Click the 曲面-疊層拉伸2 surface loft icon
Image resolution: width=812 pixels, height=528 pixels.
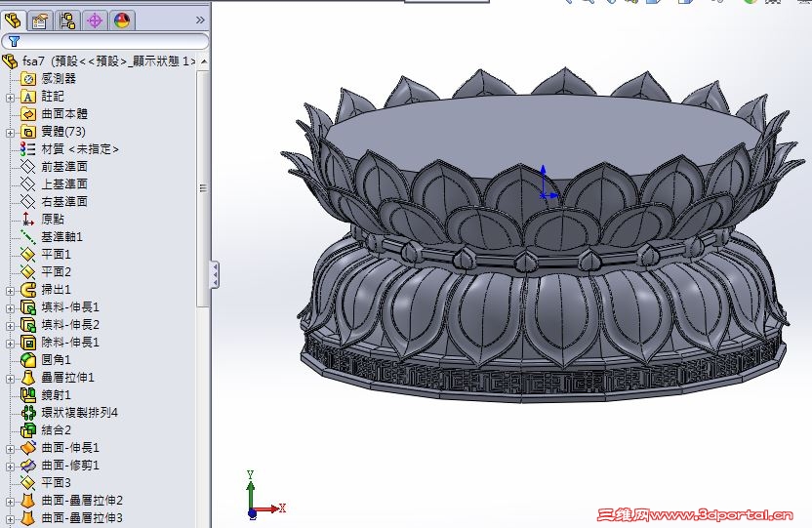tap(28, 500)
